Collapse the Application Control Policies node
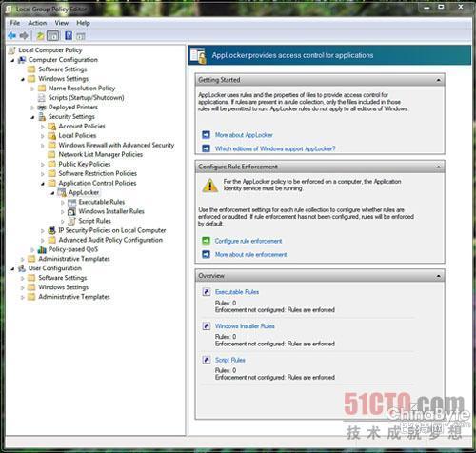This screenshot has width=476, height=453. (x=43, y=184)
